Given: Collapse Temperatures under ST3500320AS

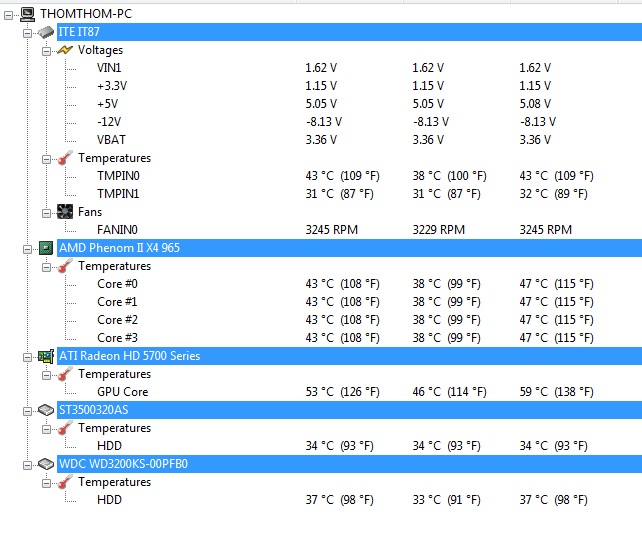Looking at the screenshot, I should coord(46,430).
